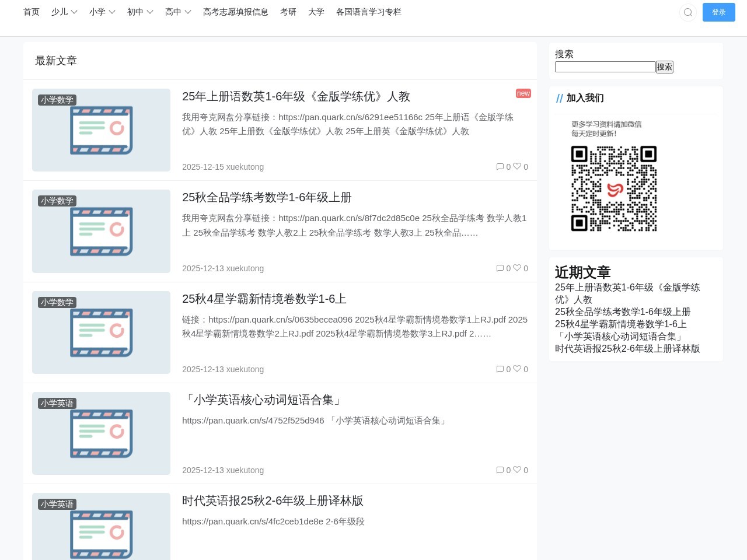Open the search magnifier icon in the header
Image resolution: width=747 pixels, height=560 pixels.
[x=688, y=12]
